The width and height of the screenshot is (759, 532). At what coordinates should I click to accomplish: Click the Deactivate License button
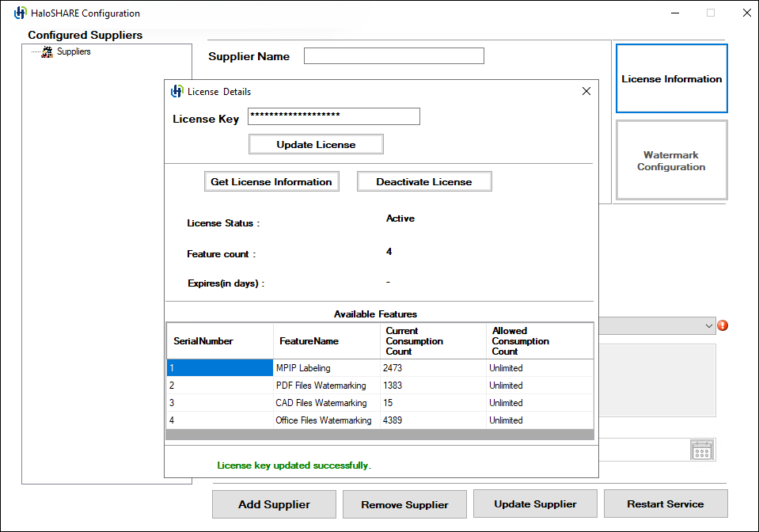tap(424, 182)
